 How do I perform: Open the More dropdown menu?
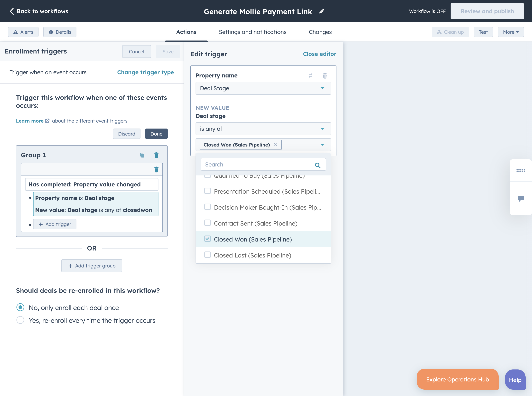click(x=511, y=32)
